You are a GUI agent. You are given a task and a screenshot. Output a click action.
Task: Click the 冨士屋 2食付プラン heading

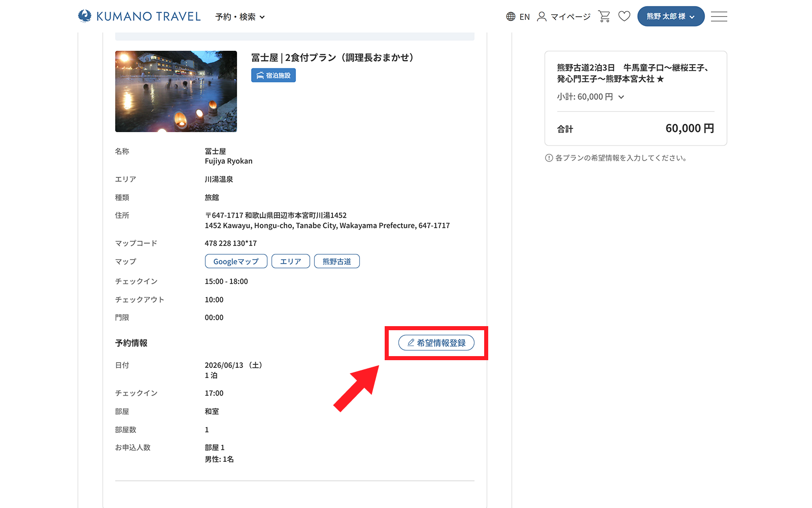point(332,58)
